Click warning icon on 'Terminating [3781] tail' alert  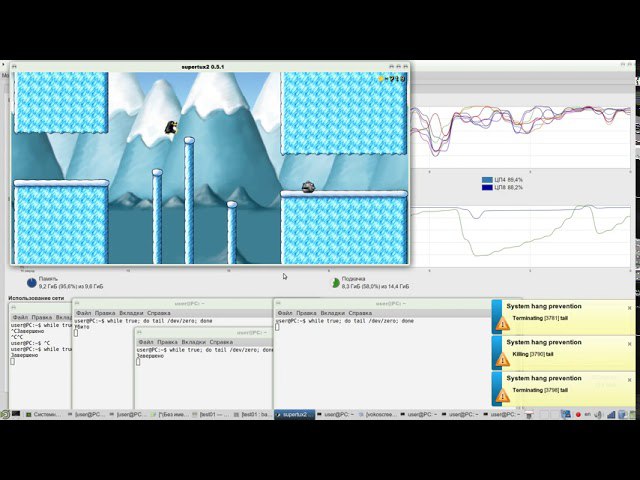502,324
